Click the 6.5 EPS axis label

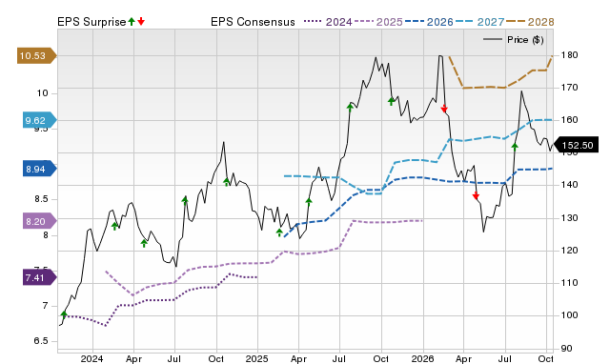tap(41, 341)
